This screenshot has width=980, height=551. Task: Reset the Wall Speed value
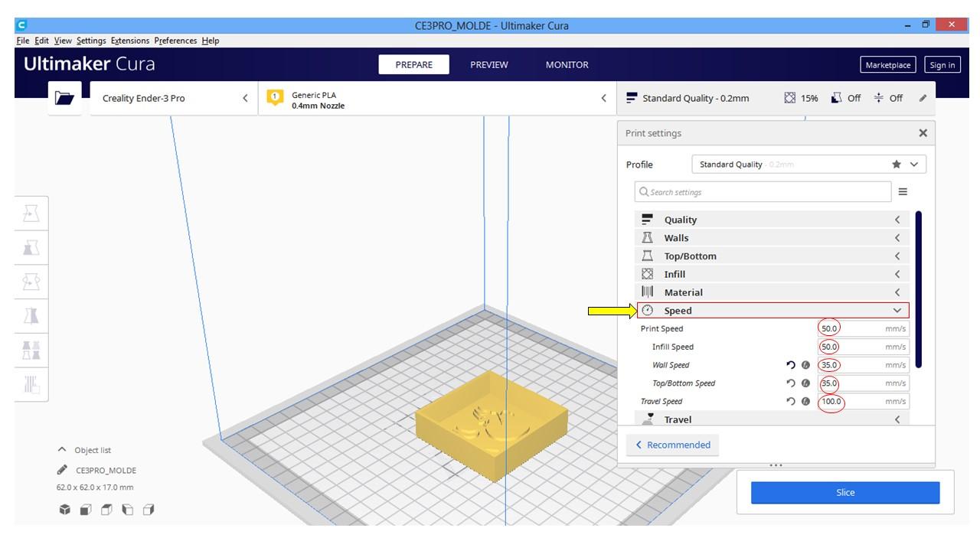(x=791, y=365)
